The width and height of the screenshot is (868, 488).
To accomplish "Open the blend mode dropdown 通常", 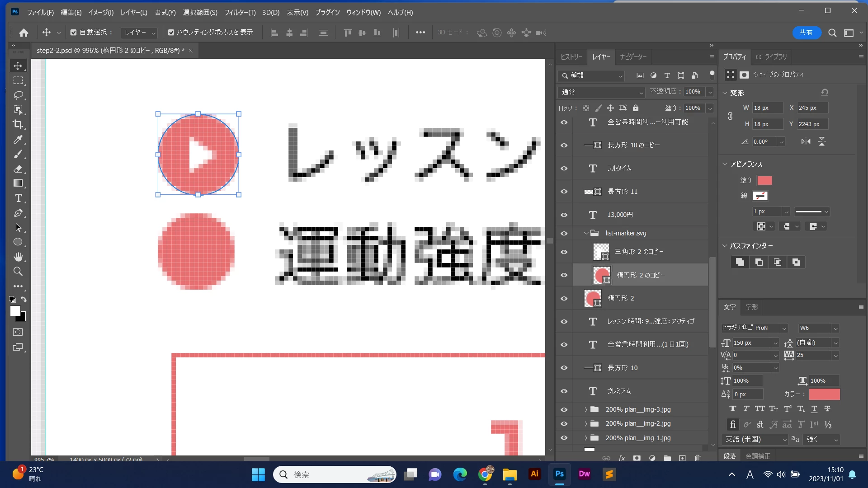I will [x=601, y=92].
